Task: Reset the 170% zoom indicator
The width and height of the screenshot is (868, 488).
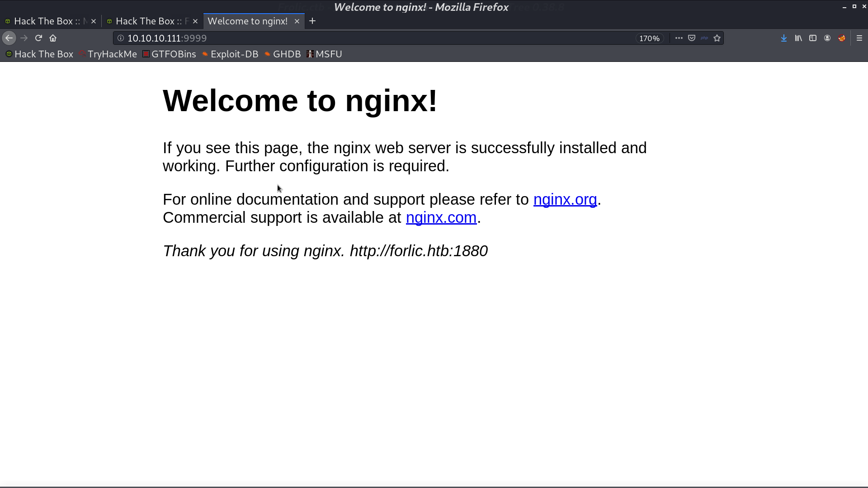Action: (650, 38)
